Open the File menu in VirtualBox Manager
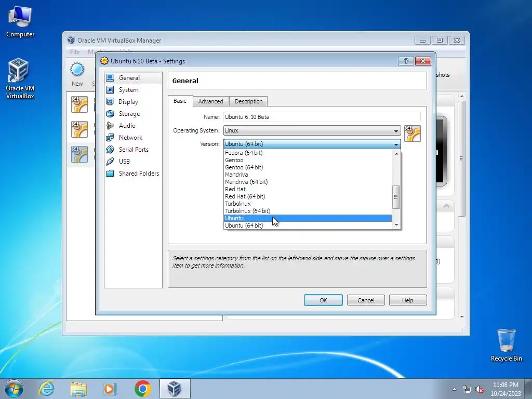The image size is (532, 399). click(75, 51)
